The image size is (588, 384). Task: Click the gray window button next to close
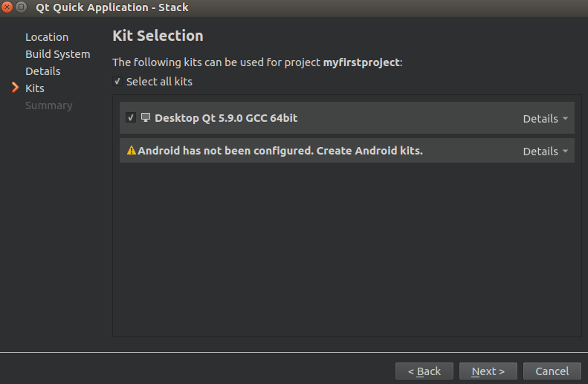[22, 7]
